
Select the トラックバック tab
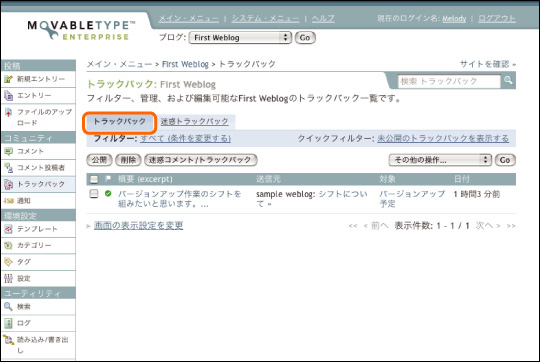coord(120,121)
